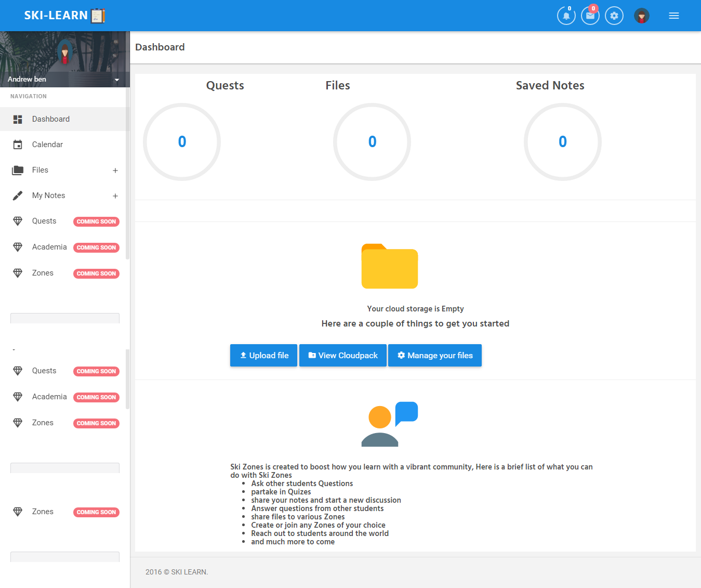The width and height of the screenshot is (701, 588).
Task: Open Calendar from the navigation sidebar
Action: [x=47, y=145]
